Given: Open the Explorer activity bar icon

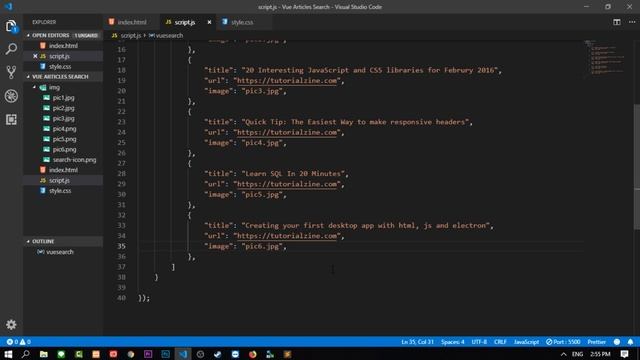Looking at the screenshot, I should pos(11,27).
